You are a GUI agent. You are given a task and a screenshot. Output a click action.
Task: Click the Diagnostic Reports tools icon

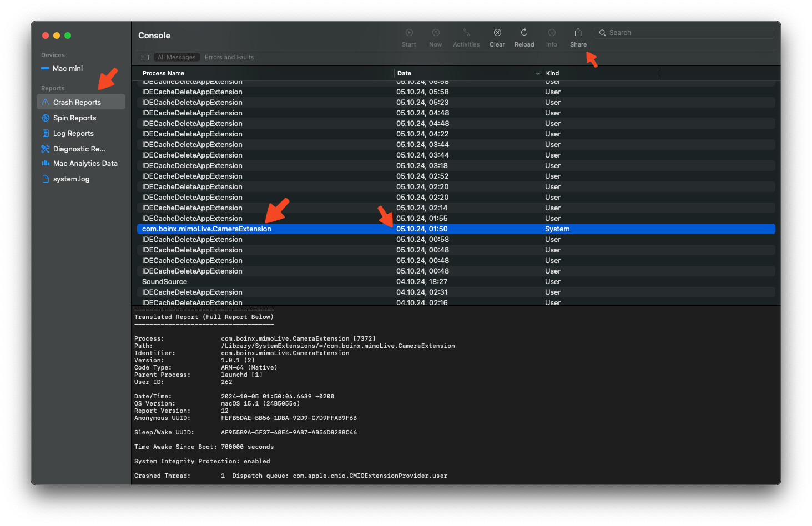(46, 149)
